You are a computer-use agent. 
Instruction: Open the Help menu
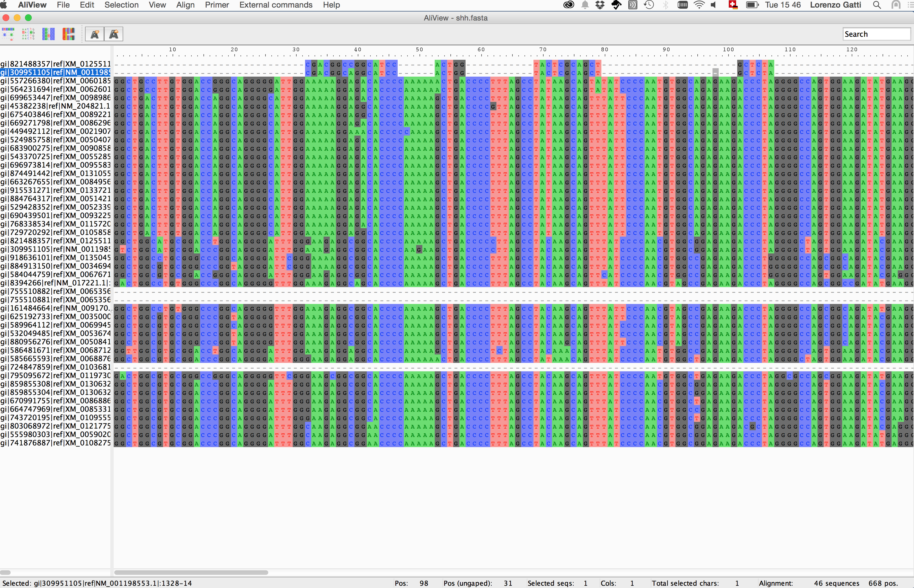[x=331, y=5]
